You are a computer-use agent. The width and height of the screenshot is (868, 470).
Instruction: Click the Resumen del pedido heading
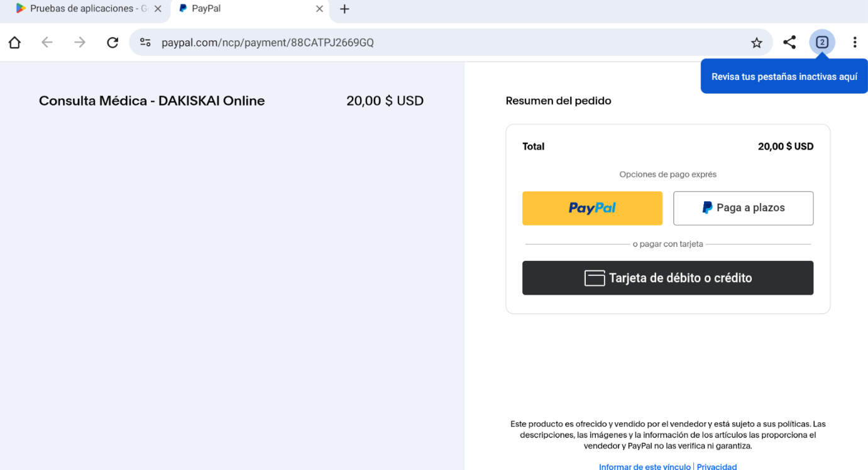pyautogui.click(x=558, y=101)
